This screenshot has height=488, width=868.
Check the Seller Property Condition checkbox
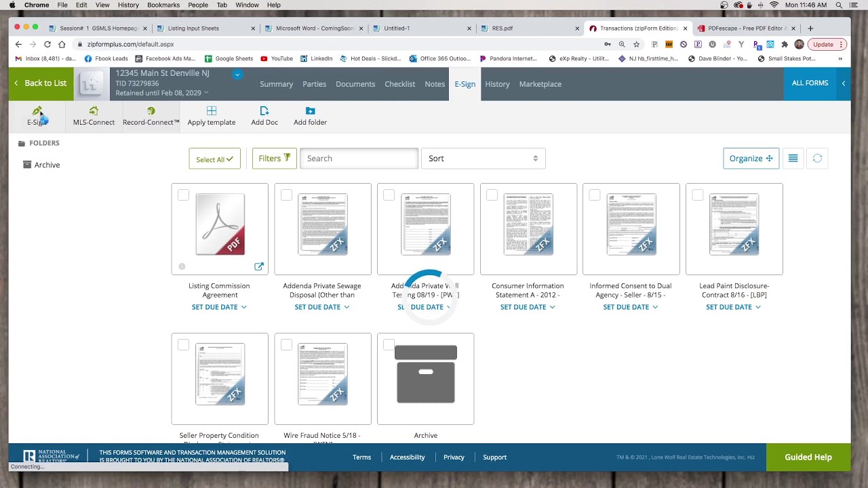[x=183, y=345]
